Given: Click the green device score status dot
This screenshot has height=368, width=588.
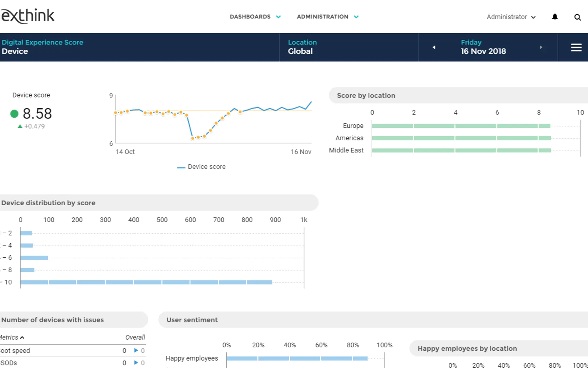Looking at the screenshot, I should pyautogui.click(x=14, y=114).
